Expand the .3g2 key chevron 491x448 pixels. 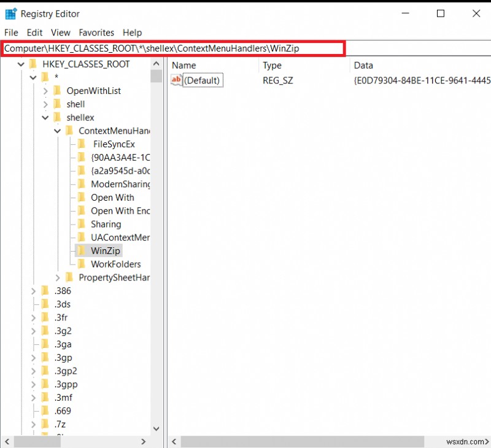coord(33,331)
